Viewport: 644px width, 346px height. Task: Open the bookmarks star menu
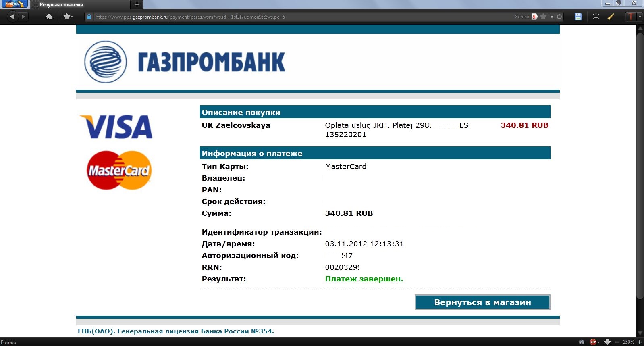[x=68, y=17]
